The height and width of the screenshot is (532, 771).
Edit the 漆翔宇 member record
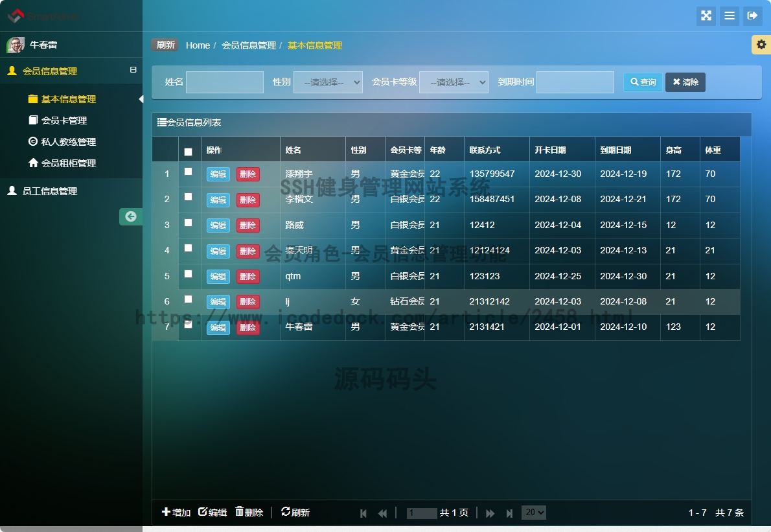click(x=218, y=174)
